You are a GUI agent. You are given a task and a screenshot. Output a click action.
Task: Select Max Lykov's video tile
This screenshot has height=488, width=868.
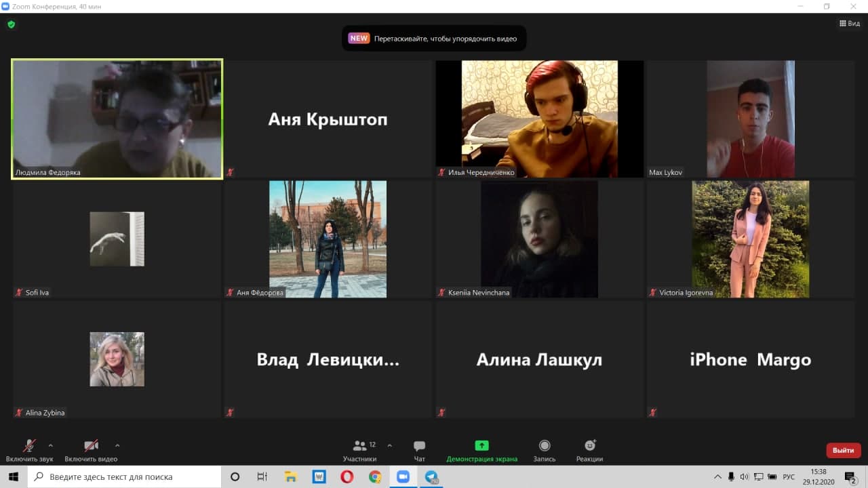pos(751,119)
